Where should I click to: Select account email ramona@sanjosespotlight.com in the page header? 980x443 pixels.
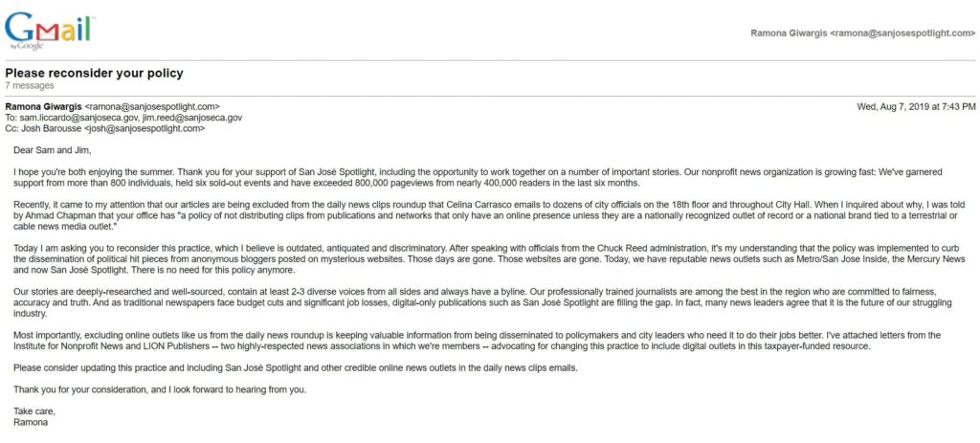coord(902,33)
